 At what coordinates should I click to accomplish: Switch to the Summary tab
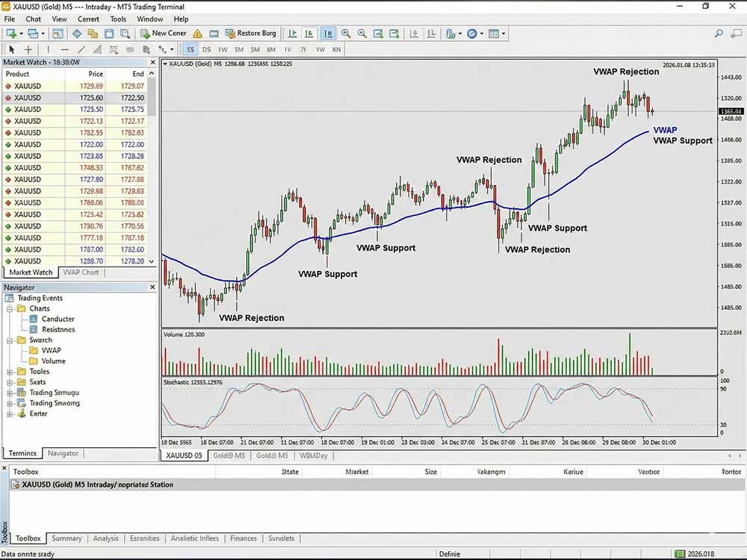(x=66, y=538)
